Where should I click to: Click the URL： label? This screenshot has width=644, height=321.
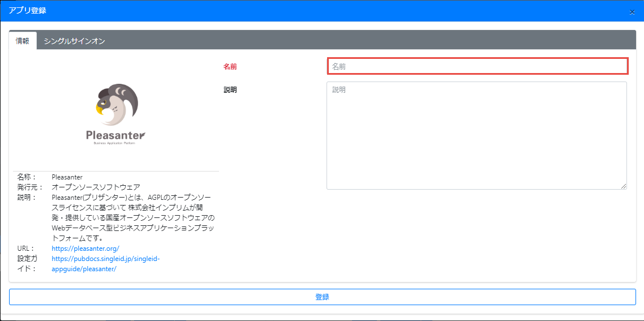pos(27,249)
